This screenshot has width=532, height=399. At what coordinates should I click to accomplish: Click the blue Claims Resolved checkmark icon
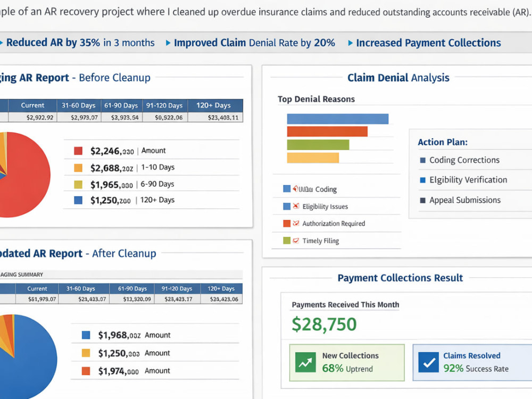pos(428,362)
